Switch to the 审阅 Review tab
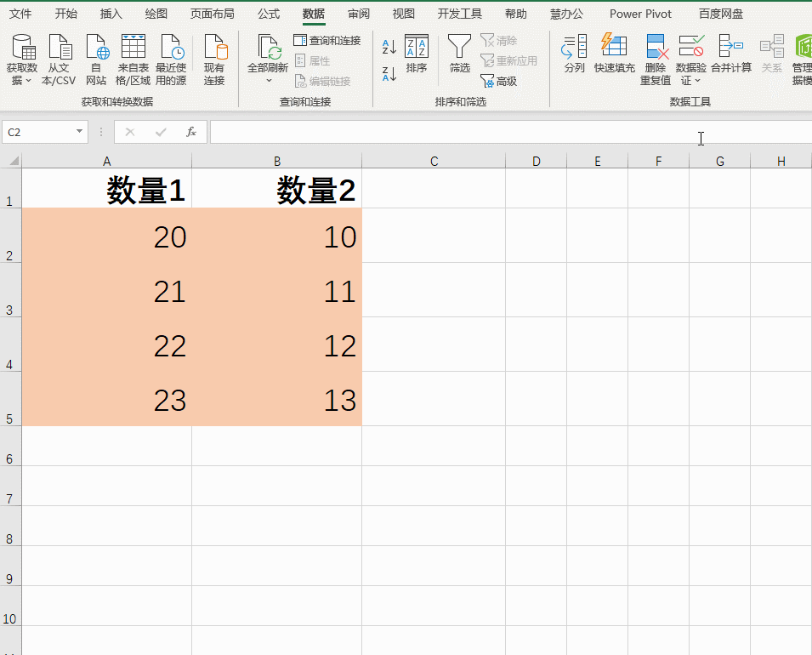812x655 pixels. (x=358, y=14)
